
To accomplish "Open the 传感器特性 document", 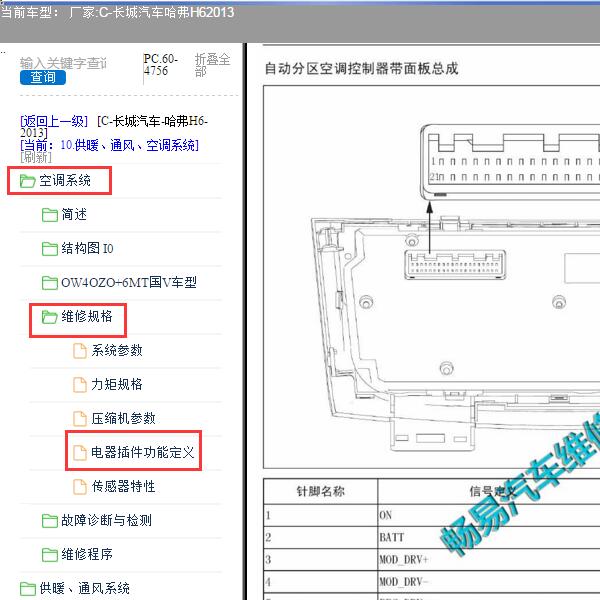I will (123, 486).
